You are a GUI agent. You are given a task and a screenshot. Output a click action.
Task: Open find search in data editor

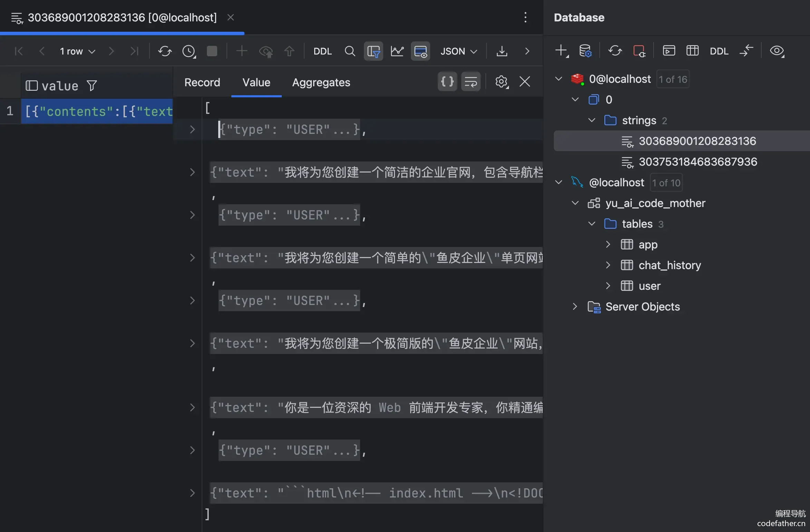coord(350,51)
